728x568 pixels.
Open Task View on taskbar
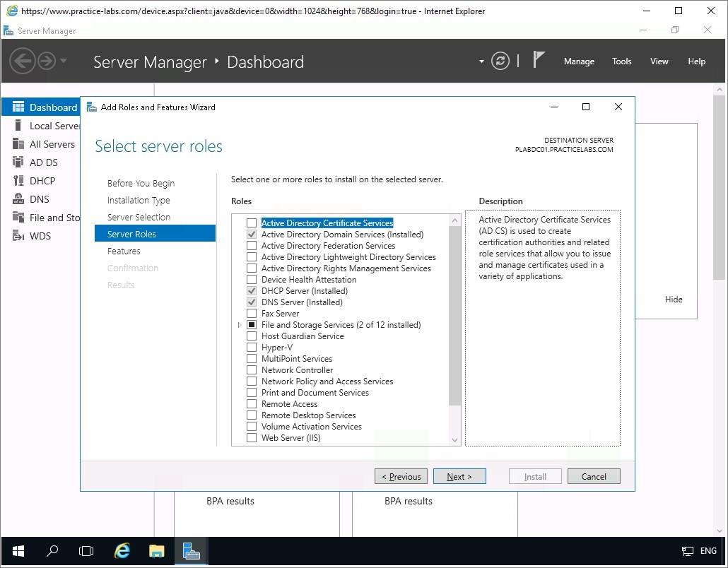click(x=86, y=551)
